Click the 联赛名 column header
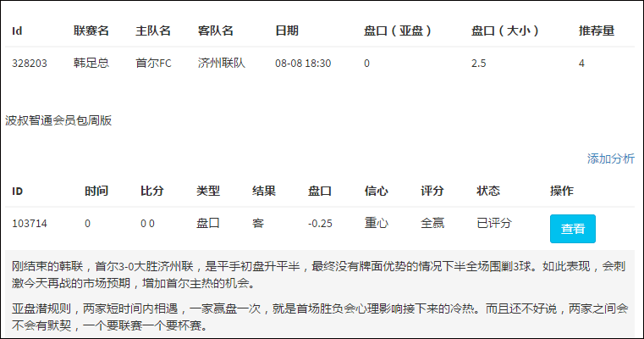This screenshot has width=644, height=339. pos(91,31)
